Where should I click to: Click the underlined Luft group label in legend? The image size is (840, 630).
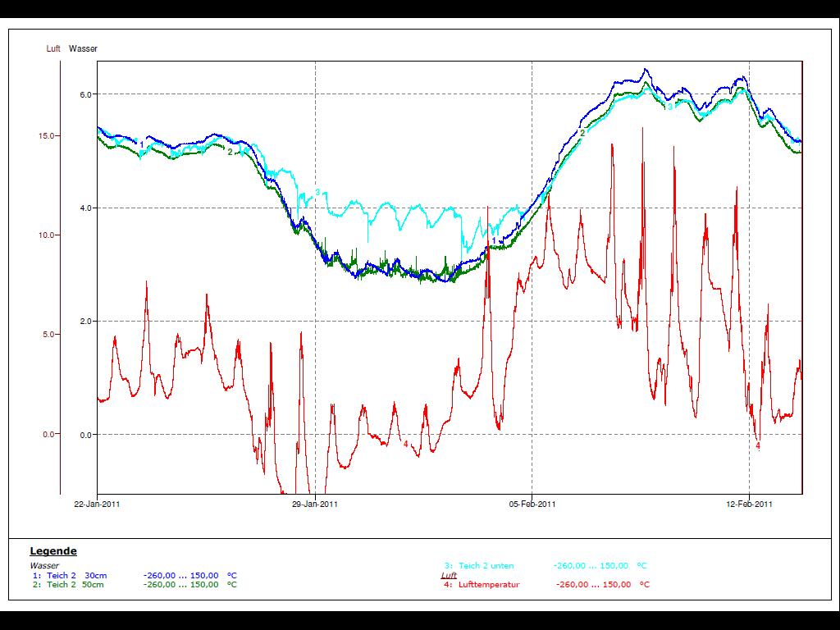click(x=449, y=576)
